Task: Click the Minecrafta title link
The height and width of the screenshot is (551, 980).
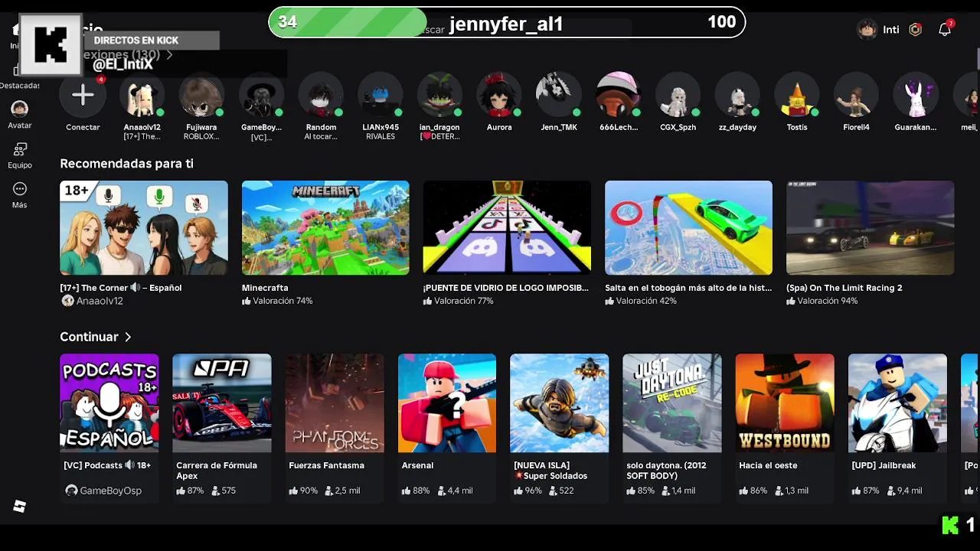Action: [x=265, y=288]
